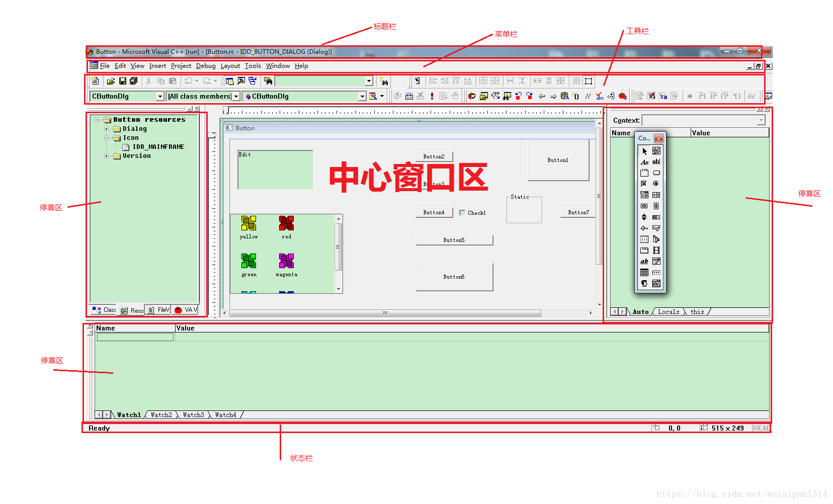Select Button7 in the dialog editor
Screen dimensions: 833x504
578,212
